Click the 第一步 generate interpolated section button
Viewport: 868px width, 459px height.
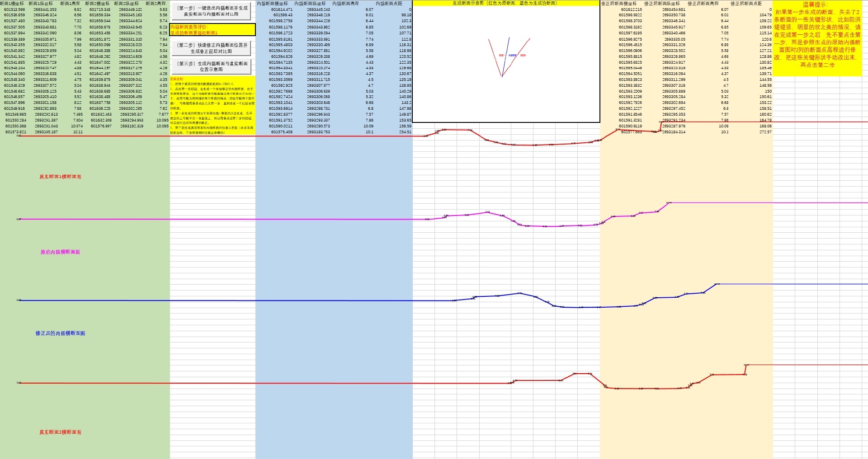tap(212, 11)
